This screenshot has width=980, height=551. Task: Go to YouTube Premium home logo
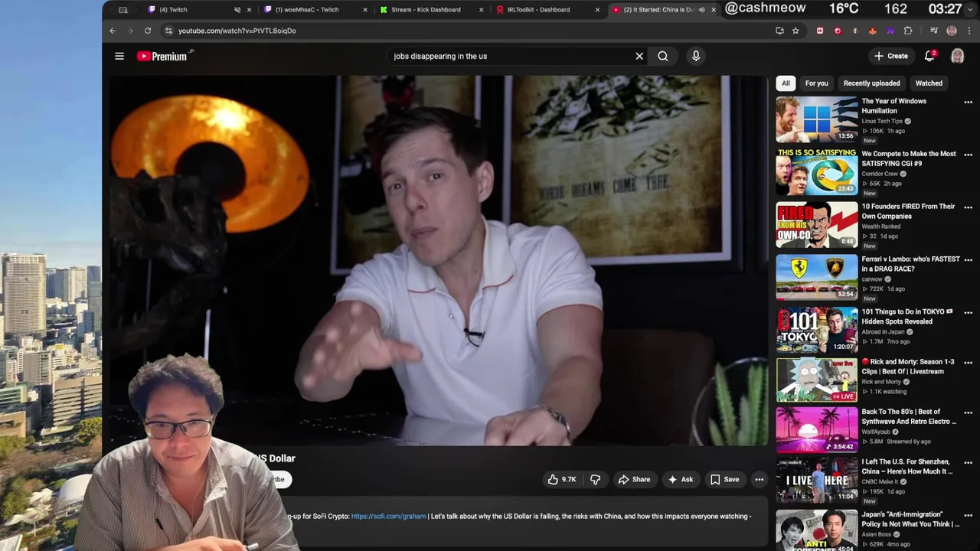click(x=162, y=56)
